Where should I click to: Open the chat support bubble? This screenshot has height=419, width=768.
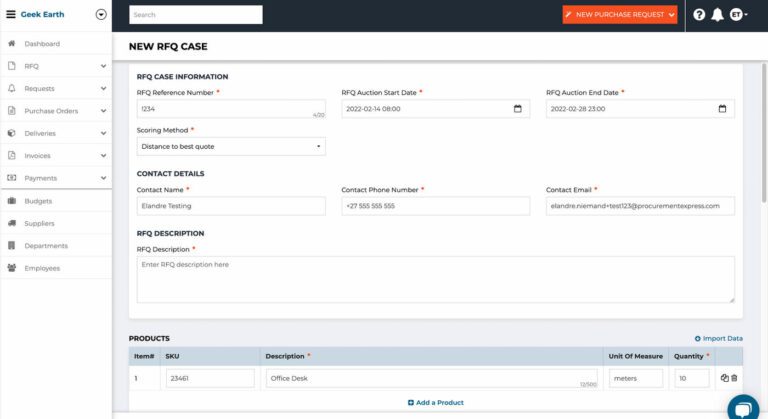click(743, 408)
